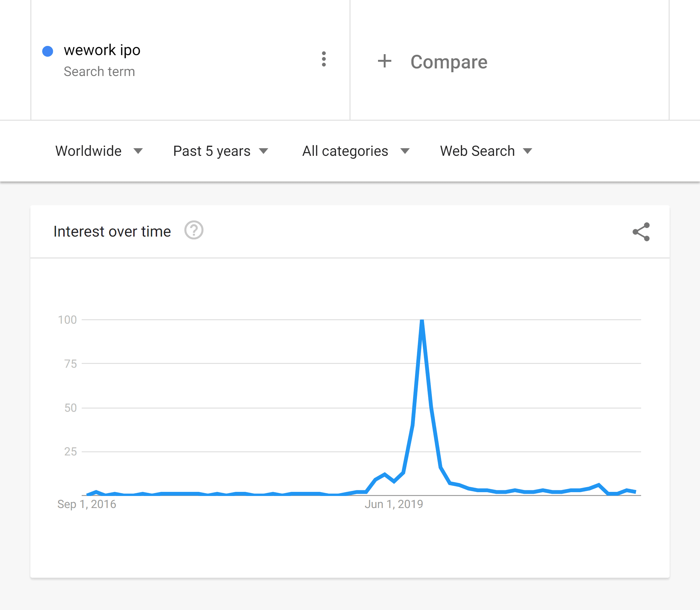Viewport: 700px width, 610px height.
Task: Select the Sep 1, 2016 axis label
Action: (87, 504)
